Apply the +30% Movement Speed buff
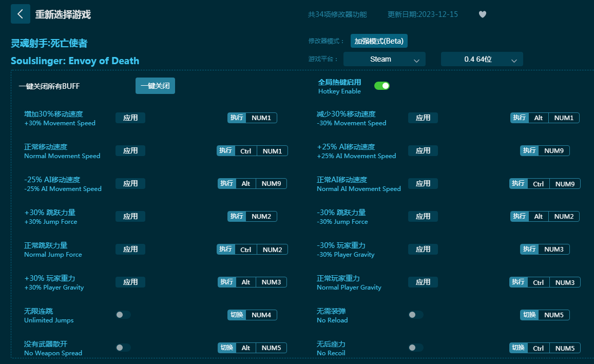The height and width of the screenshot is (364, 594). [x=130, y=118]
